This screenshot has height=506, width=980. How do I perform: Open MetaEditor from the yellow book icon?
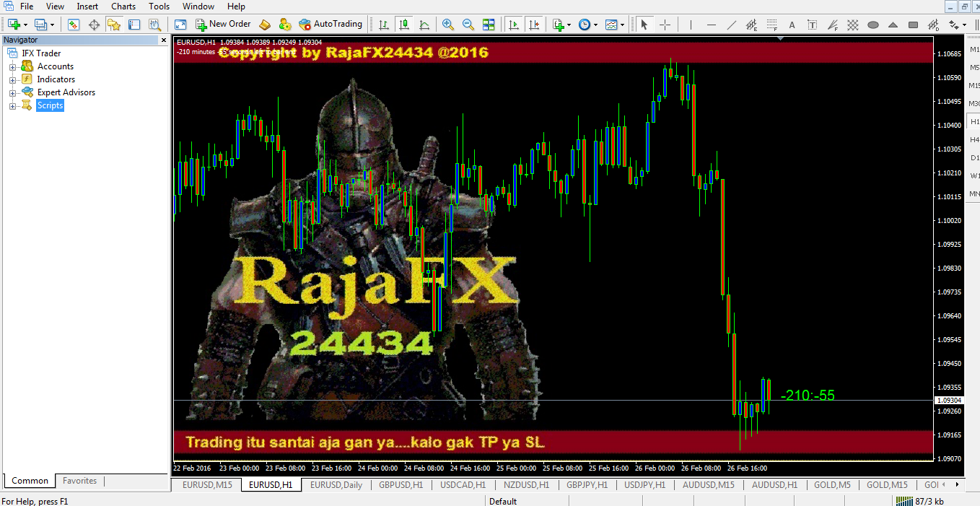click(x=265, y=25)
